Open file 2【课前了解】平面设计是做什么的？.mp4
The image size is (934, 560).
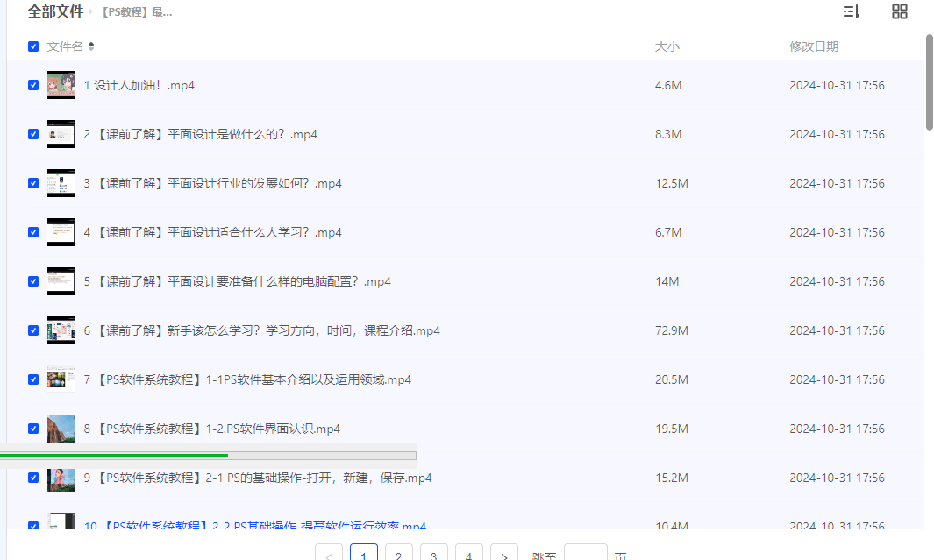(200, 134)
